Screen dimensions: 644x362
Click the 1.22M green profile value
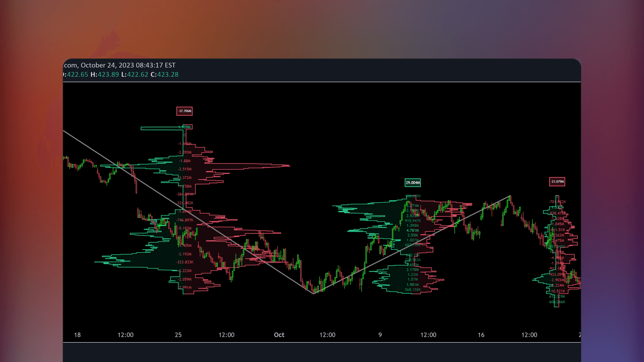(413, 275)
